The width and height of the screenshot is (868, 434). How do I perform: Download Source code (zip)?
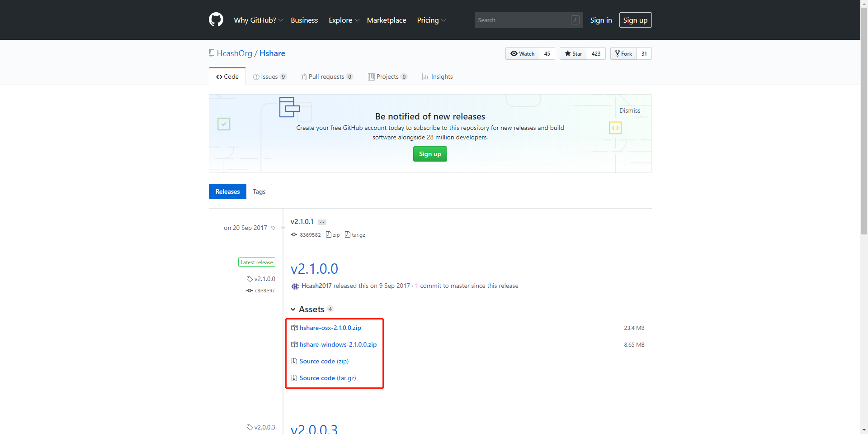(x=324, y=361)
